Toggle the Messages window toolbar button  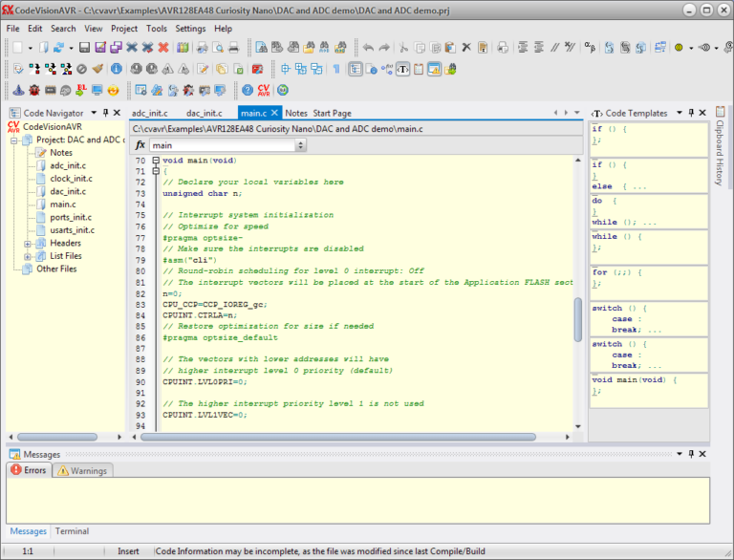coord(435,70)
